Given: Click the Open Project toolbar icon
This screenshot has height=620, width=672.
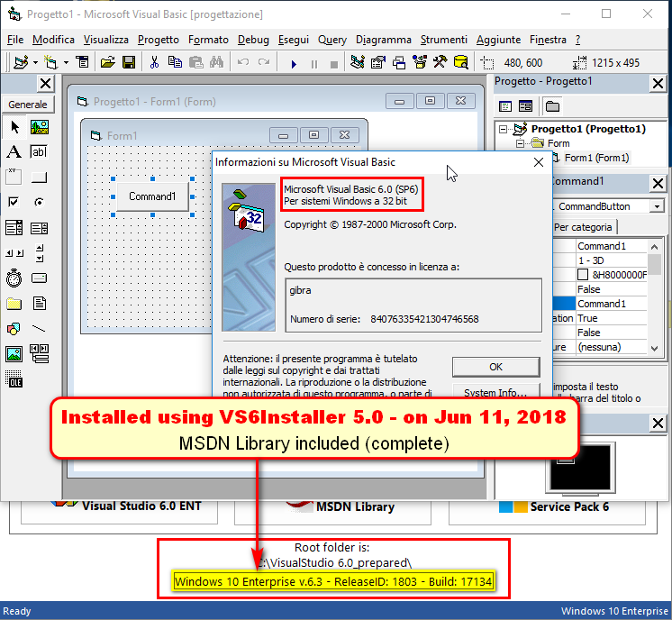Looking at the screenshot, I should (x=107, y=62).
